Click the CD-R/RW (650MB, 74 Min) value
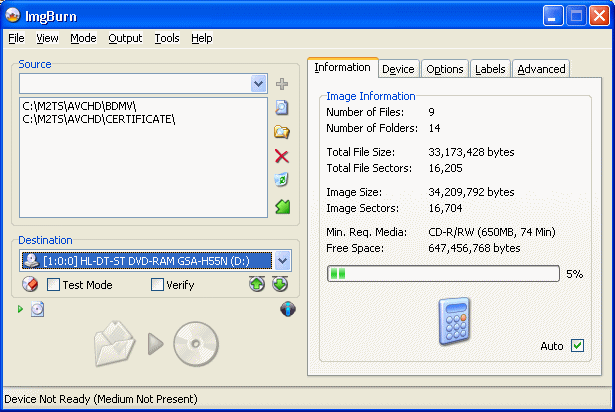615x412 pixels. tap(492, 232)
